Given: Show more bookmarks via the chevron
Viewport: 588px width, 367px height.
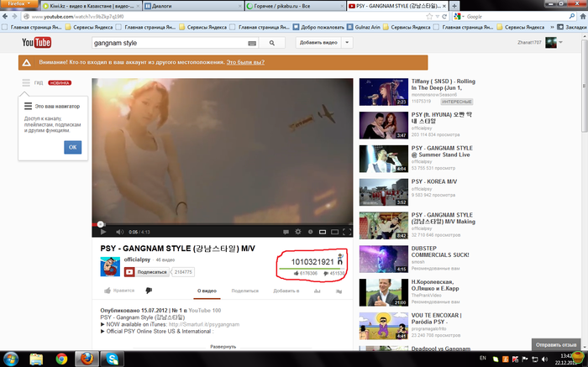Looking at the screenshot, I should click(553, 27).
